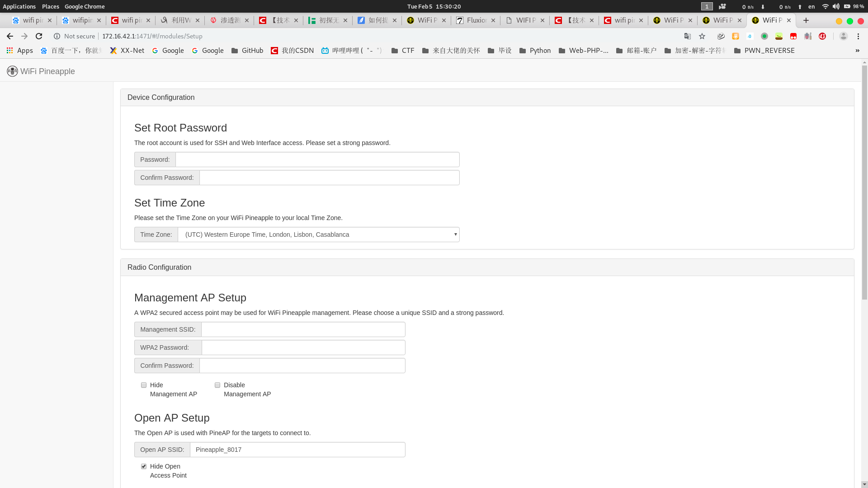Screen dimensions: 868x488
Task: Open the bug debugger extension icon
Action: point(808,36)
